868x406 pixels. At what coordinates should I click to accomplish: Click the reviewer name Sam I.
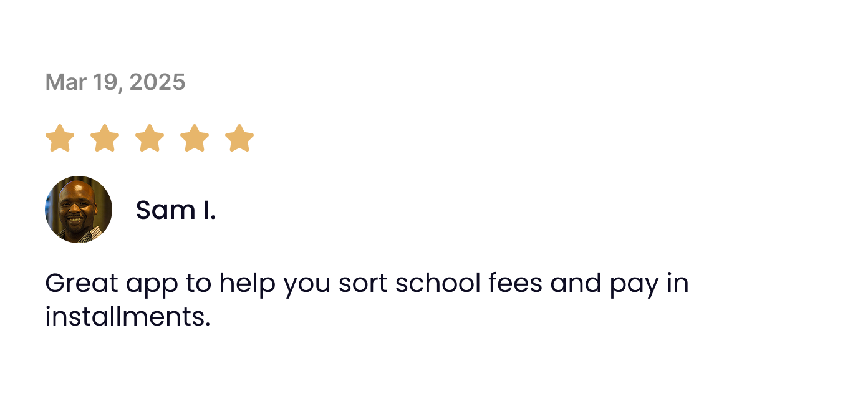click(x=176, y=210)
